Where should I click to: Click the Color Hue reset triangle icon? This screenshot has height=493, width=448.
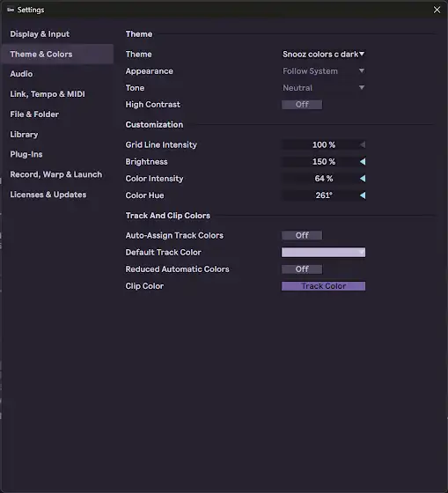tap(363, 195)
